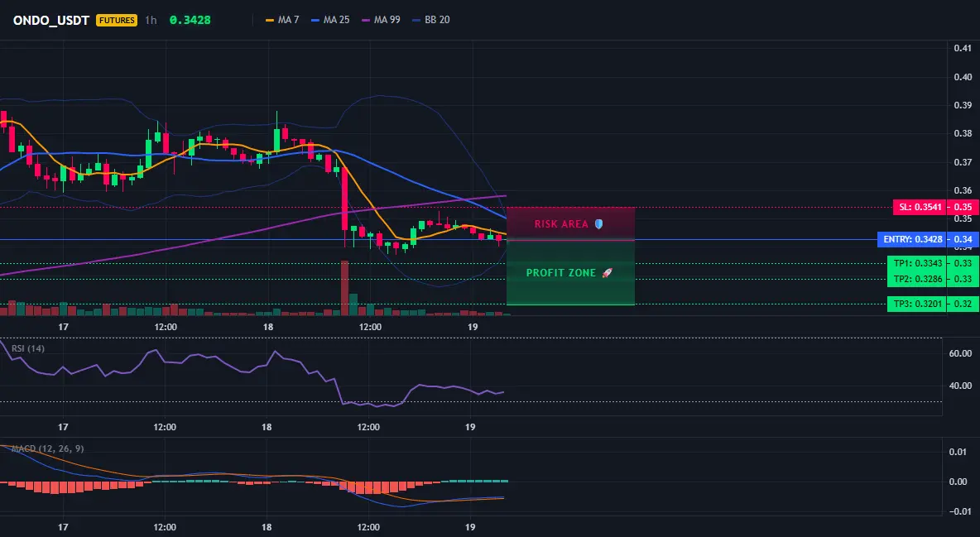Screen dimensions: 980x537
Task: Click the tallest red volume bar
Action: 344,288
